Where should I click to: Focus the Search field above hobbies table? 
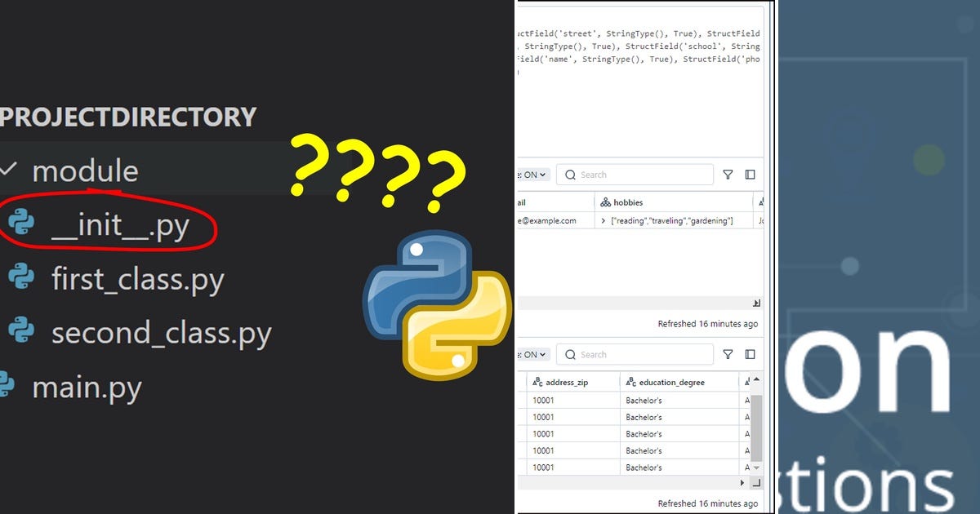635,175
